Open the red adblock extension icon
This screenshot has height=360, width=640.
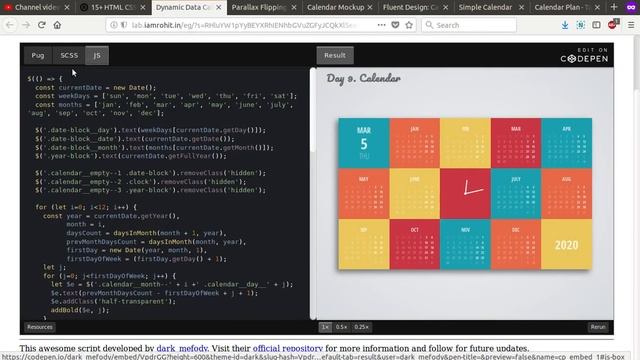[613, 24]
